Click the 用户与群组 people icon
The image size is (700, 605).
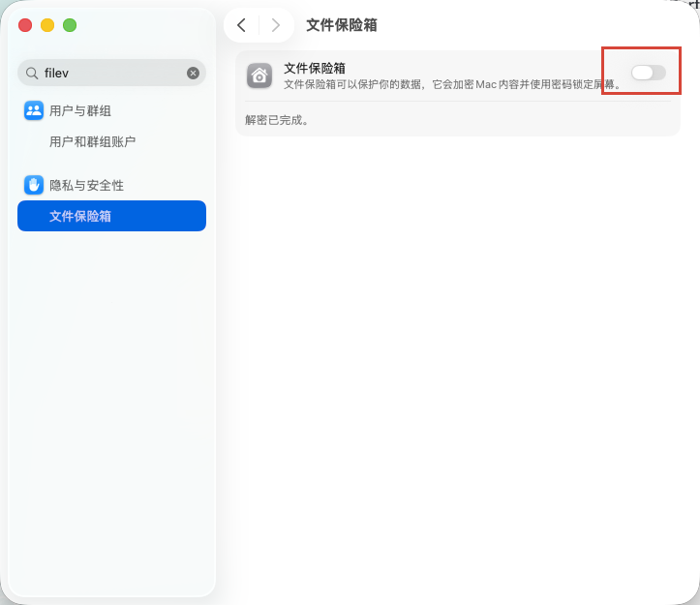34,110
